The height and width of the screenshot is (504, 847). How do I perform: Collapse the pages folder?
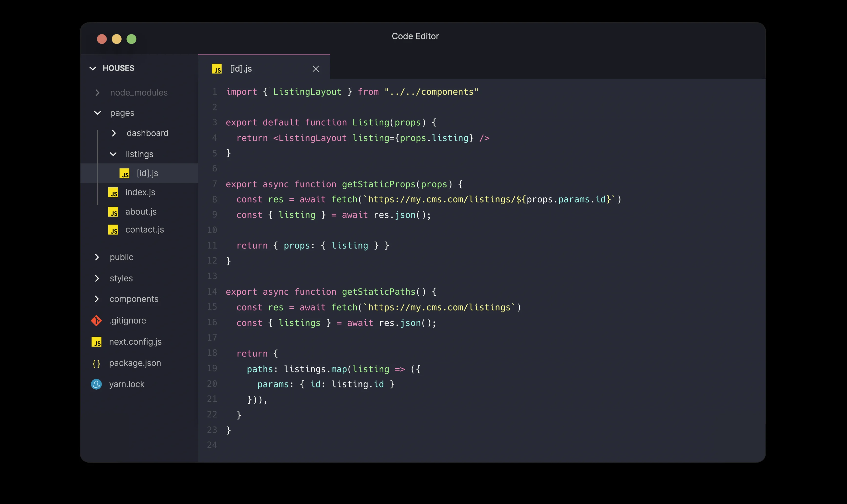98,113
